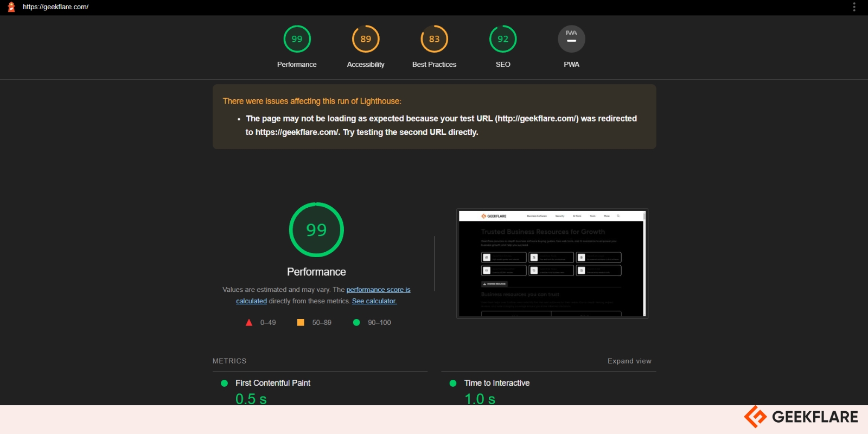Click 'There were issues affecting this run' heading

point(312,101)
